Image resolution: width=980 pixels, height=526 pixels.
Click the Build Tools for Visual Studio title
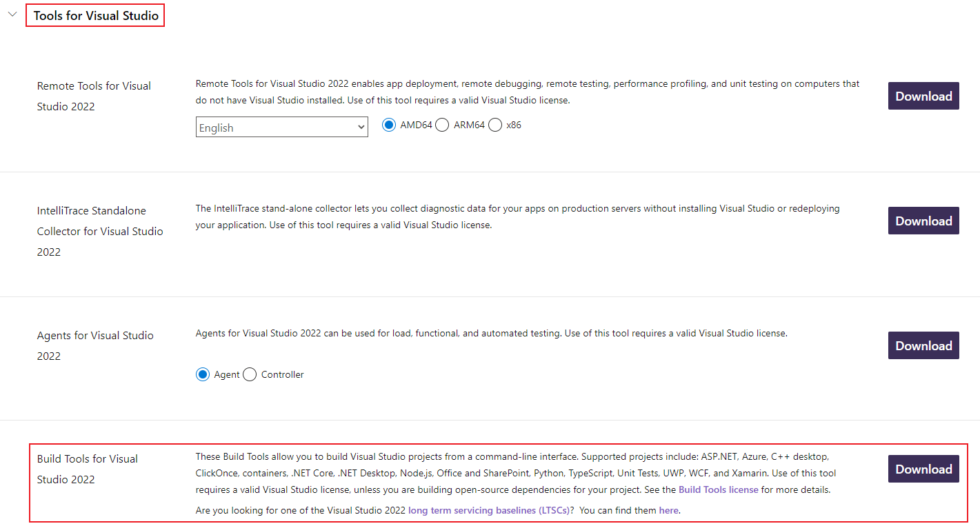88,469
